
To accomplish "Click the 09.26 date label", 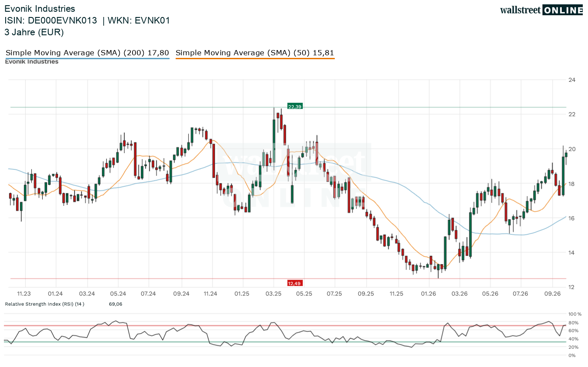I will click(x=552, y=294).
